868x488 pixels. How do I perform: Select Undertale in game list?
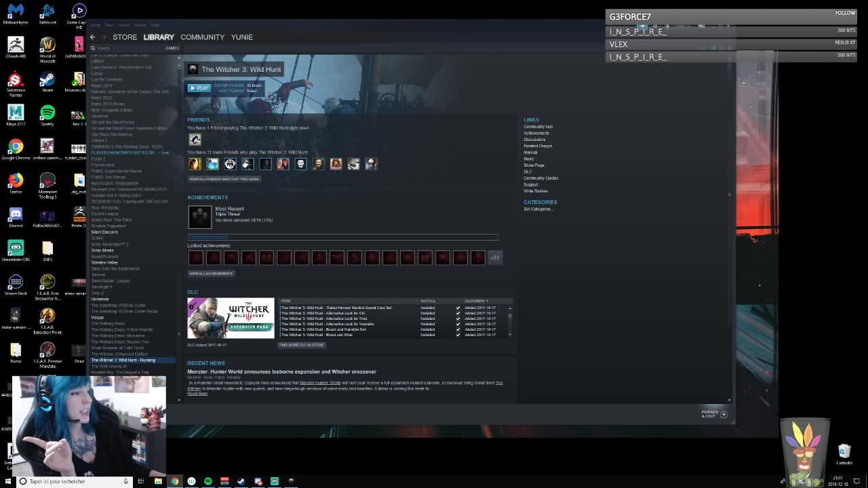[x=100, y=299]
